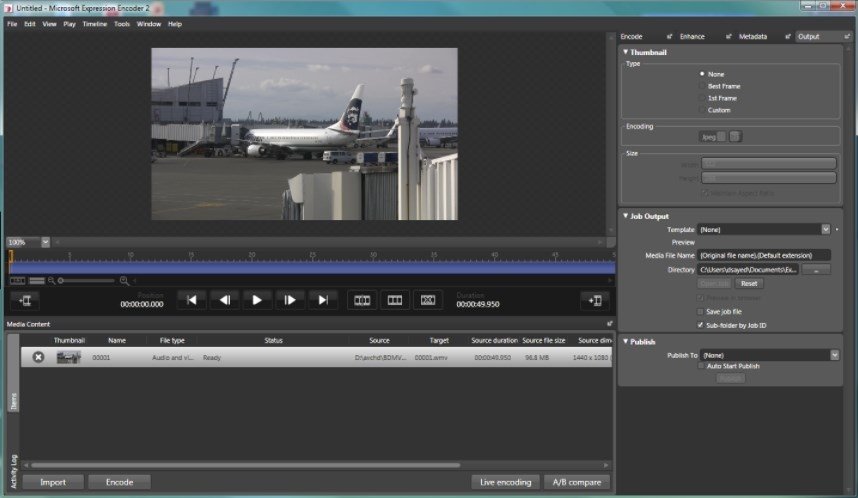Collapse the Thumbnail section
The width and height of the screenshot is (858, 498).
pos(625,52)
